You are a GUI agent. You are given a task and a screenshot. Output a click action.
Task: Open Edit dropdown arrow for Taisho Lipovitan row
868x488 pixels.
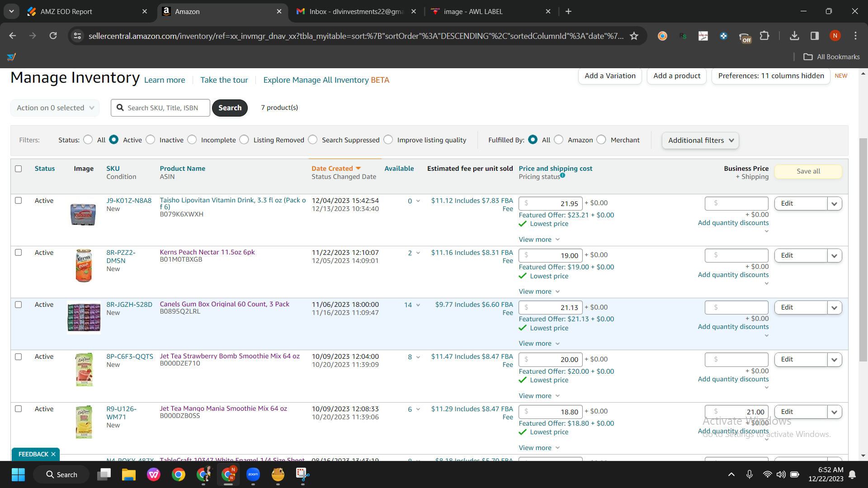(834, 203)
